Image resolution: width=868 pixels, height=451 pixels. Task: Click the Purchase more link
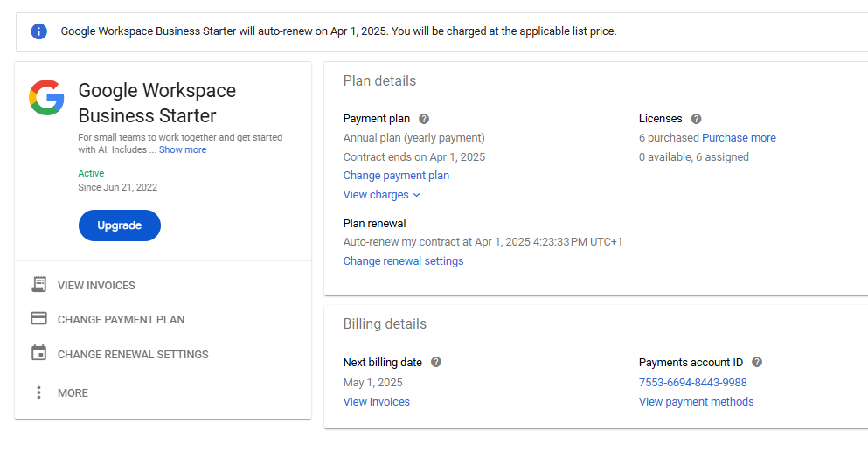(739, 138)
